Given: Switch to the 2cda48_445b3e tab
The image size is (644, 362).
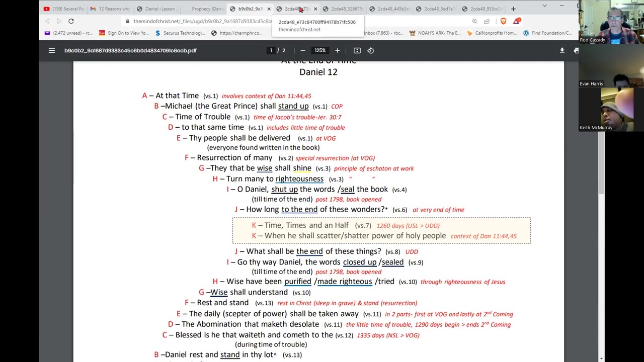Looking at the screenshot, I should pyautogui.click(x=389, y=9).
